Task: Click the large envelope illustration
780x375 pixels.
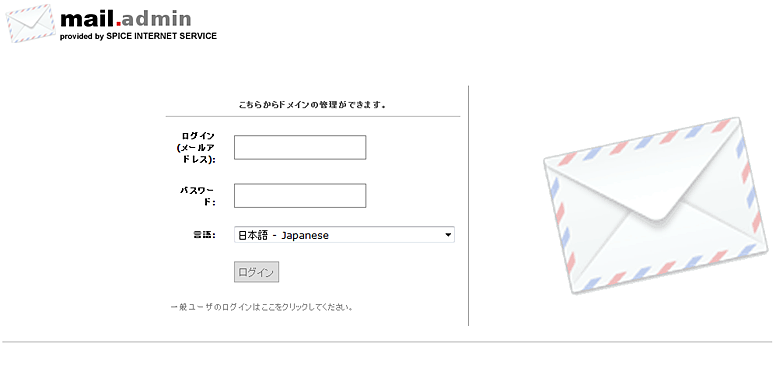Action: pyautogui.click(x=656, y=205)
